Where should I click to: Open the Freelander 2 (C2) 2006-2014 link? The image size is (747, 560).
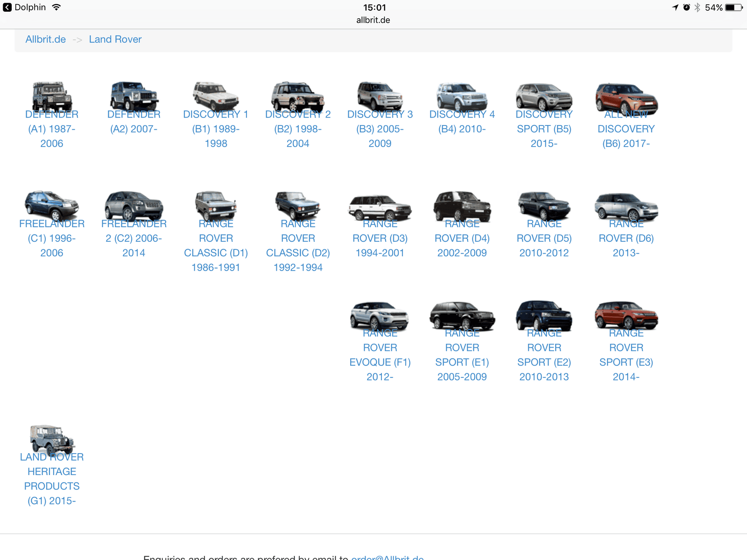pos(134,238)
